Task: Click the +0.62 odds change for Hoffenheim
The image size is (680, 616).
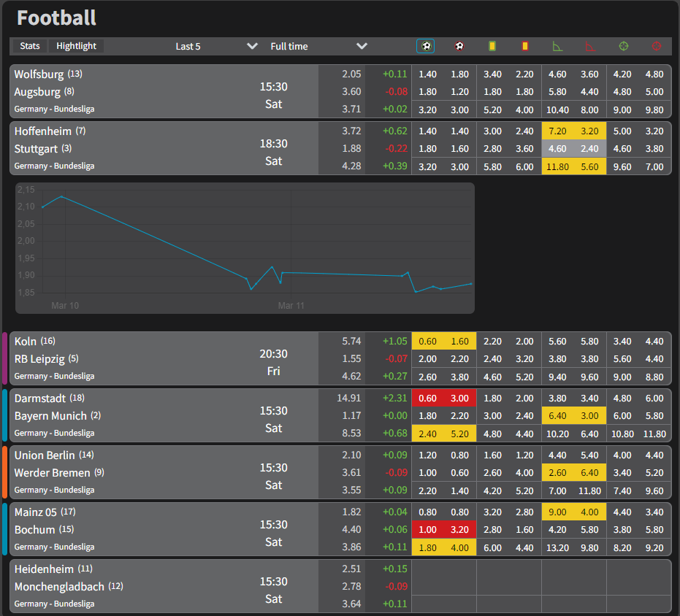Action: [394, 131]
